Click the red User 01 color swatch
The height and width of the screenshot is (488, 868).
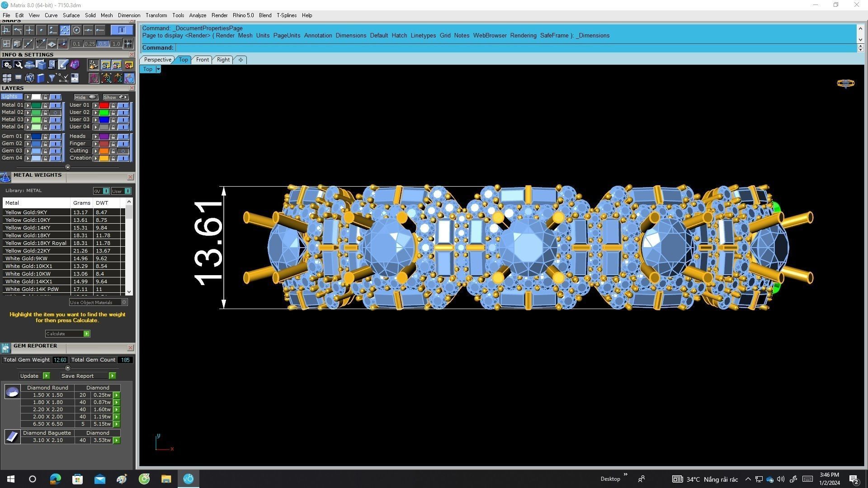pos(104,105)
